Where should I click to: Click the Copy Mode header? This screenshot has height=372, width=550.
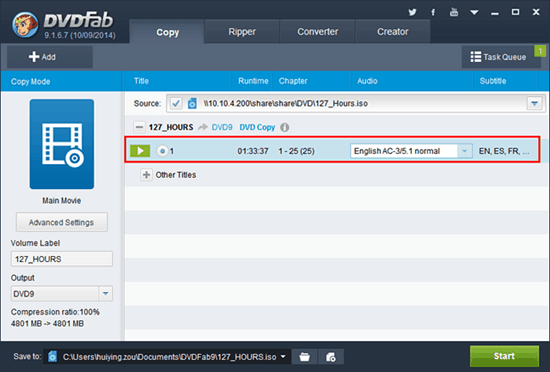click(31, 82)
